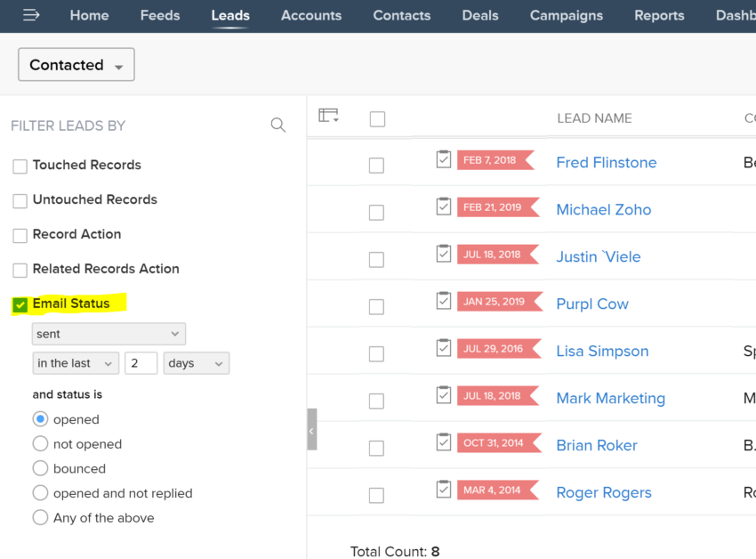Open the Mark Marketing lead
756x559 pixels.
point(610,398)
